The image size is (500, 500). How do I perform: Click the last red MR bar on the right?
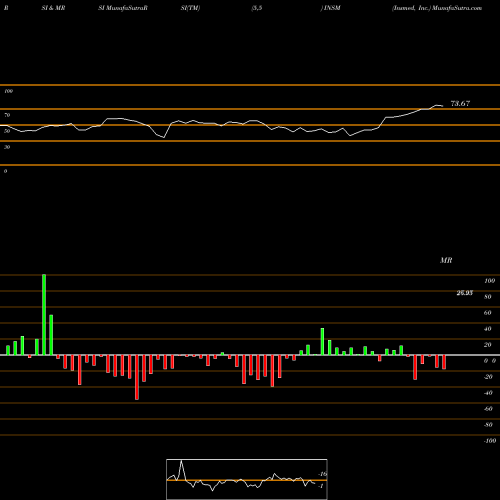(x=444, y=362)
